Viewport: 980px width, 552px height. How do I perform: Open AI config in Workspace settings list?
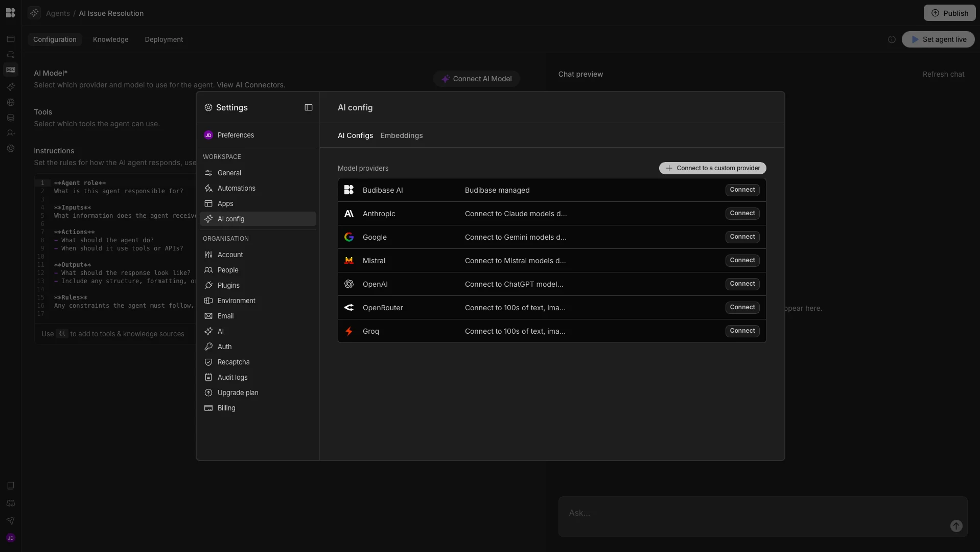click(x=231, y=219)
